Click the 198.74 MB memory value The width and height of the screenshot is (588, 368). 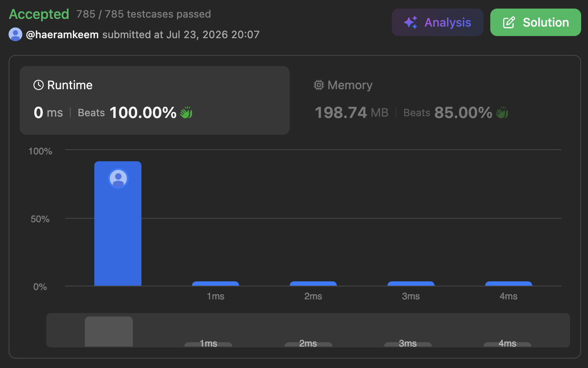click(351, 113)
